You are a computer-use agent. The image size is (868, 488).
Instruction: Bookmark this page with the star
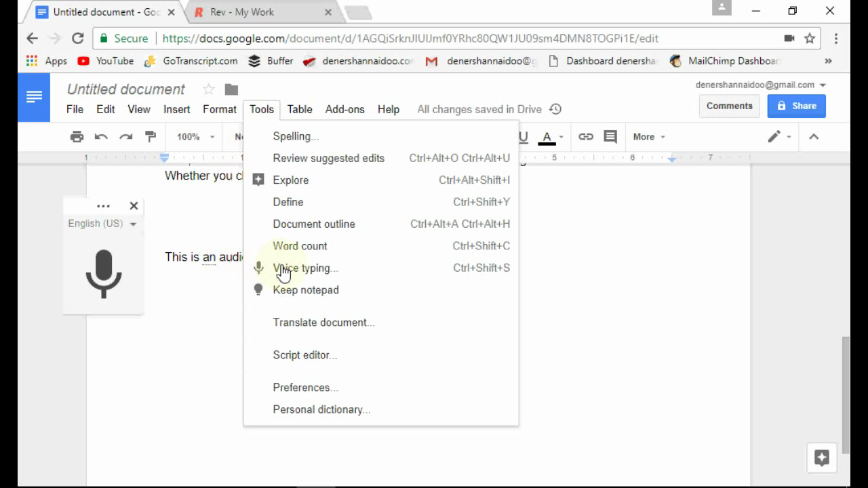coord(810,39)
